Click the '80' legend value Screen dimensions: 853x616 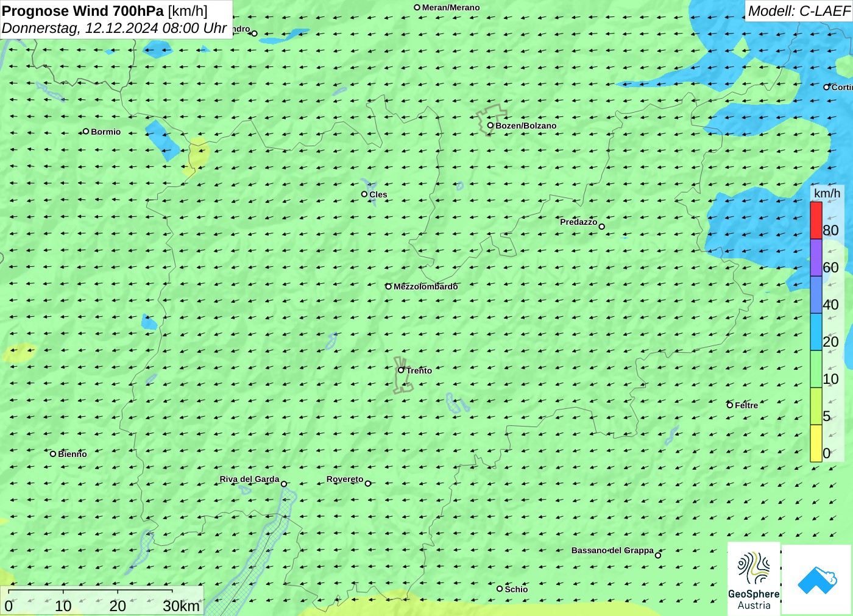(x=830, y=230)
